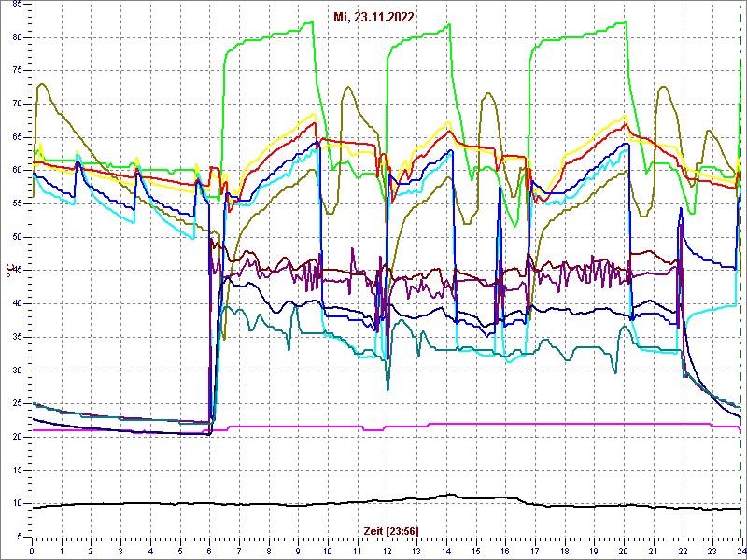
Task: Click the '60' temperature axis label
Action: [x=16, y=171]
